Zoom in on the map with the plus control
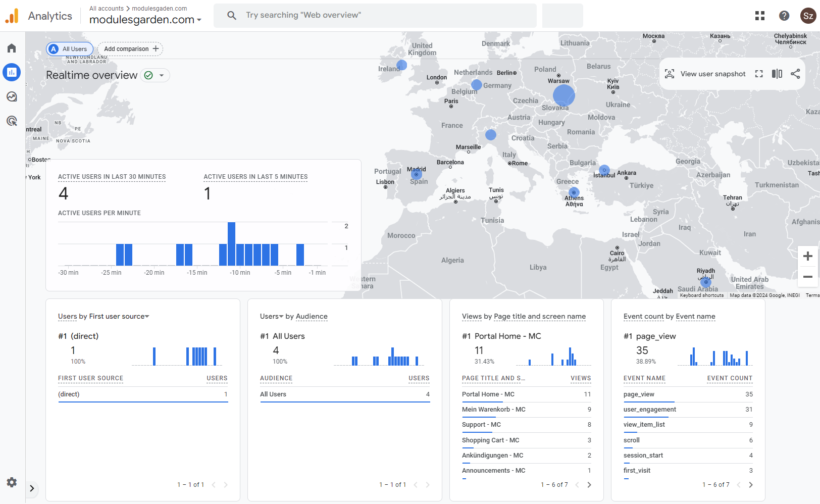Screen dimensions: 820x504 (808, 256)
